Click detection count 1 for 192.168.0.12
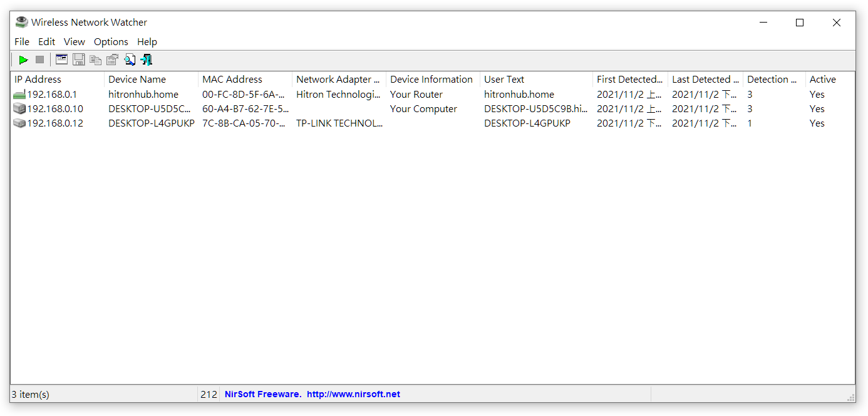Viewport: 868px width, 416px height. point(750,123)
